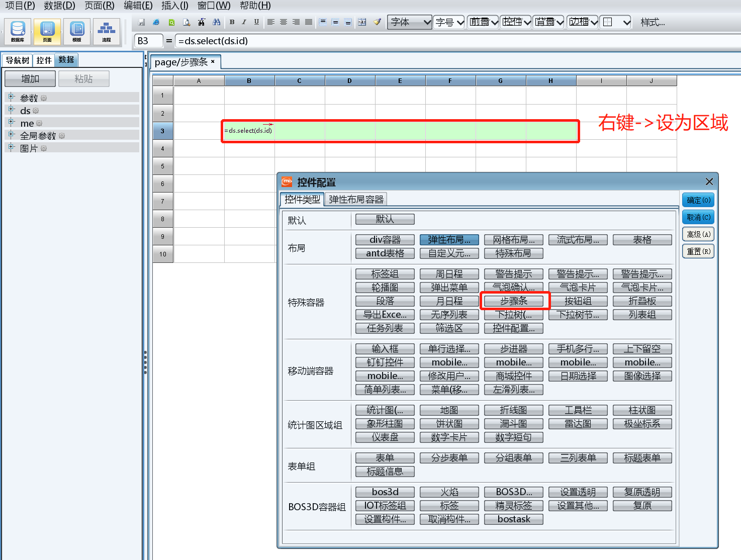The image size is (741, 560).
Task: Open the 窗口(W) menu
Action: tap(214, 6)
